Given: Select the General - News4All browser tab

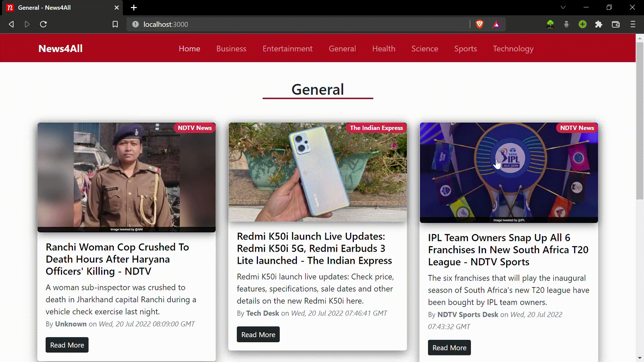Looking at the screenshot, I should [x=63, y=8].
